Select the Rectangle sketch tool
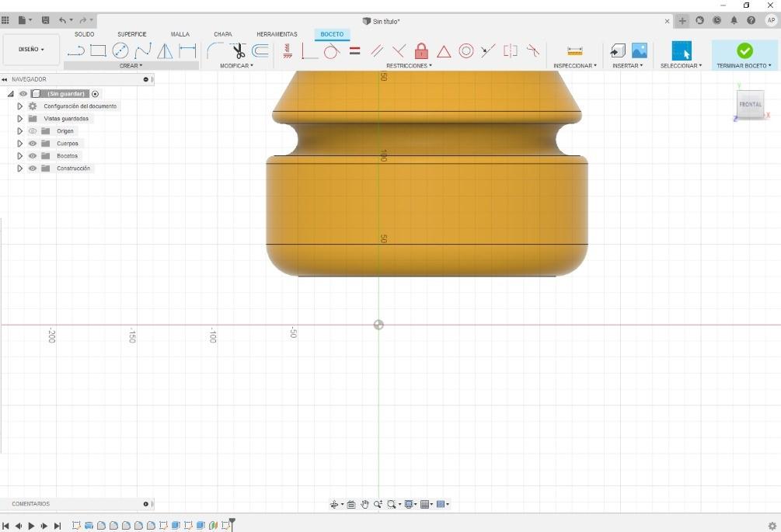The image size is (781, 532). 98,50
